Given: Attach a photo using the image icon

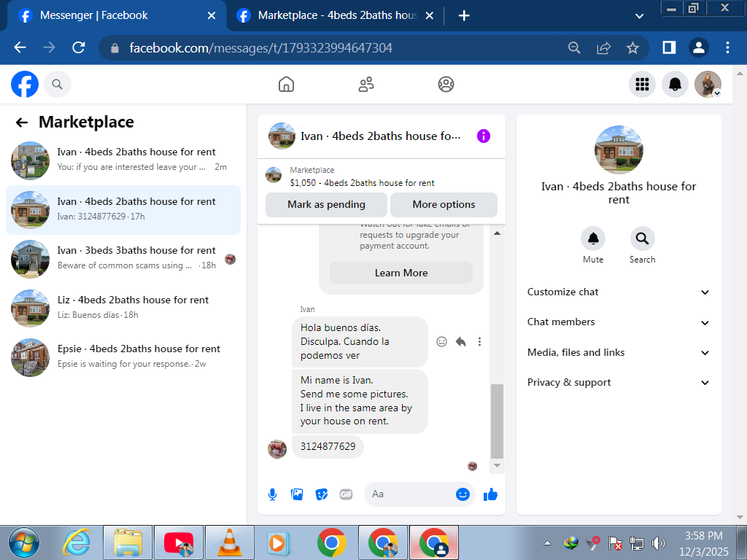Looking at the screenshot, I should coord(297,494).
